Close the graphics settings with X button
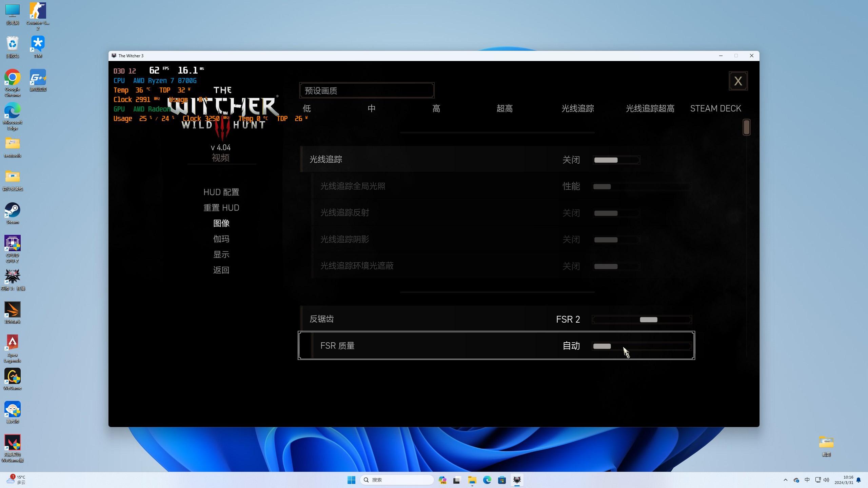868x488 pixels. pos(738,81)
